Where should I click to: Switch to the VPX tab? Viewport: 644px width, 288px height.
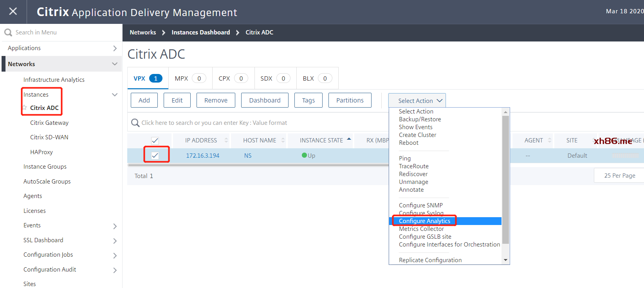pyautogui.click(x=148, y=78)
